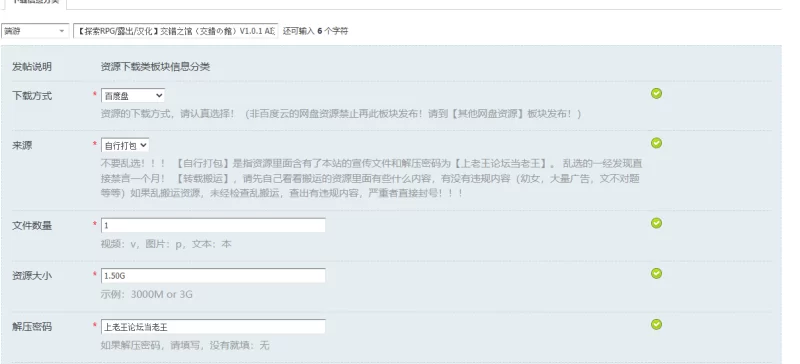
Task: Click the 来源 label
Action: point(22,145)
